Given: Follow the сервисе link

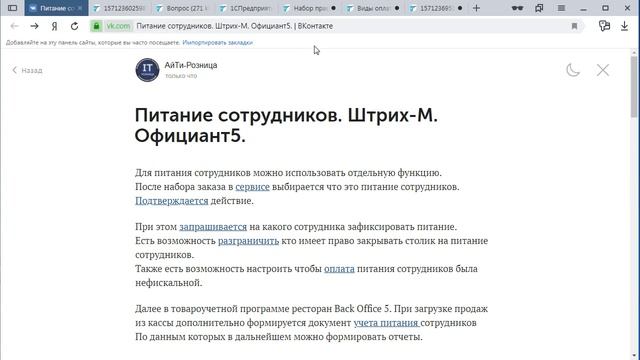Looking at the screenshot, I should 252,187.
